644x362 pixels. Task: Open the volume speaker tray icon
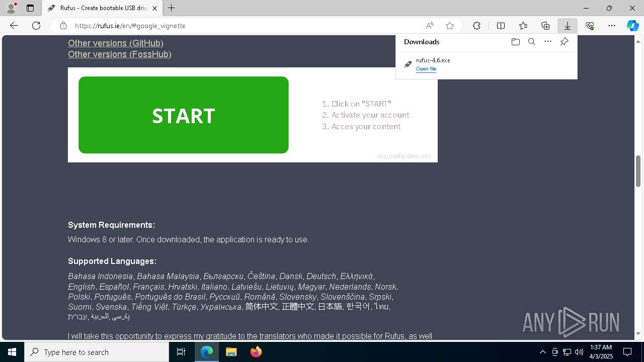click(x=579, y=352)
